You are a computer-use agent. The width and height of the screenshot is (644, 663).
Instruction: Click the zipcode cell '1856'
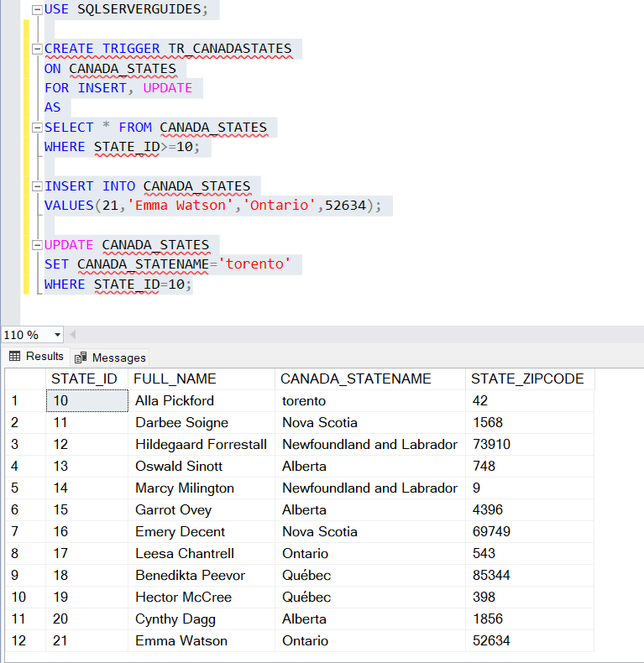click(x=530, y=619)
